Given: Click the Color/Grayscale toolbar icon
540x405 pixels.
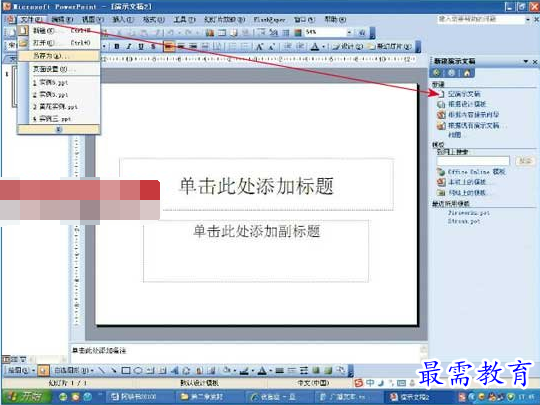Looking at the screenshot, I should pyautogui.click(x=298, y=33).
